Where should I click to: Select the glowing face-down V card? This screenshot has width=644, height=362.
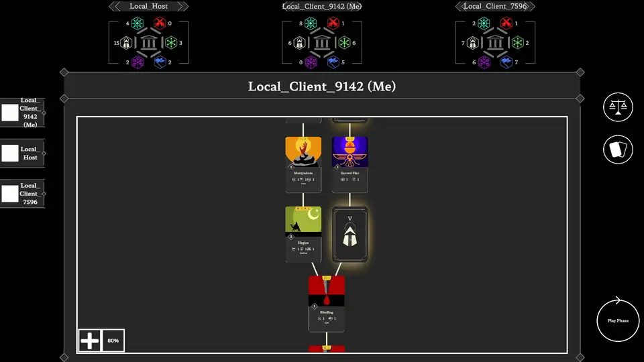pos(350,235)
